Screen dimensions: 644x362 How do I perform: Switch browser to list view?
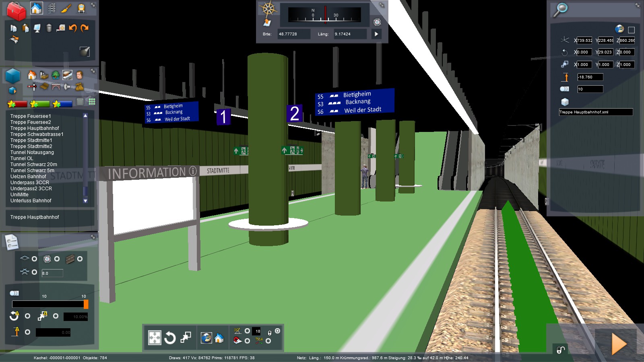(x=80, y=101)
